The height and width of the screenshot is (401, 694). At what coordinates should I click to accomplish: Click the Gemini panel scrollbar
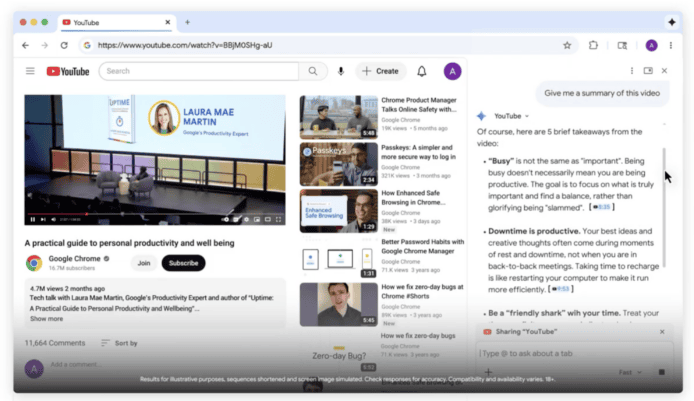coord(664,208)
